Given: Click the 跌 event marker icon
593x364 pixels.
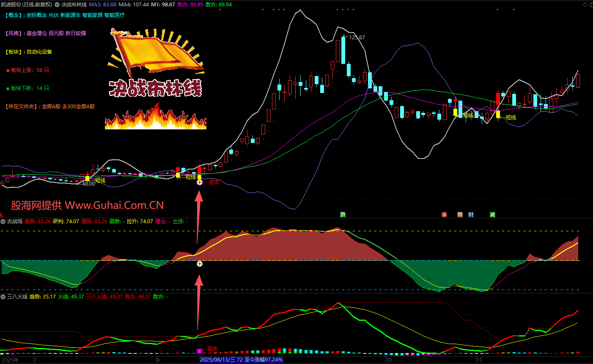Looking at the screenshot, I should 343,215.
